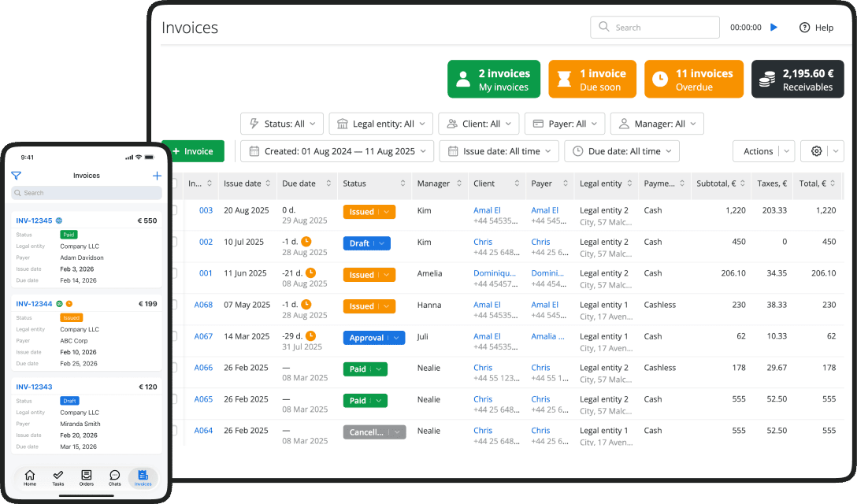Check the select-all checkbox in the table header
This screenshot has height=504, width=857.
point(176,183)
